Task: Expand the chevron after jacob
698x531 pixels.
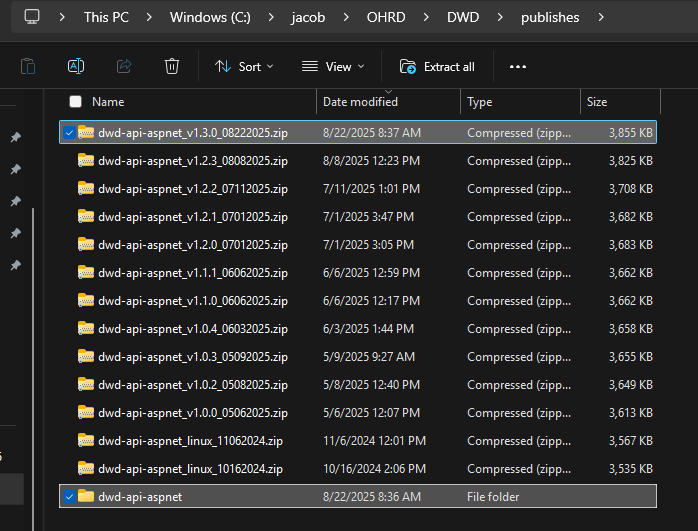Action: click(x=346, y=17)
